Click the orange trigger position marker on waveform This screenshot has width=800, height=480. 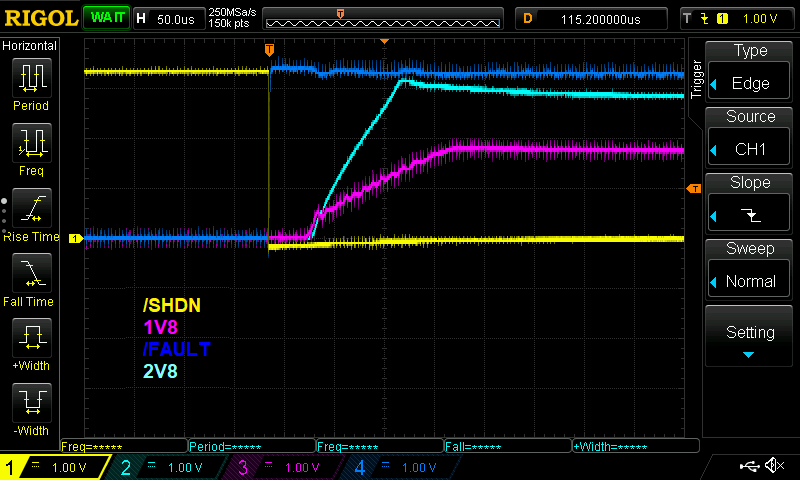(x=269, y=49)
